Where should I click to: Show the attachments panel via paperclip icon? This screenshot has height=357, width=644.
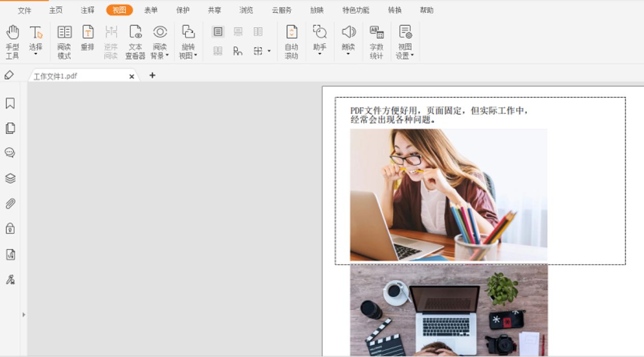coord(10,203)
